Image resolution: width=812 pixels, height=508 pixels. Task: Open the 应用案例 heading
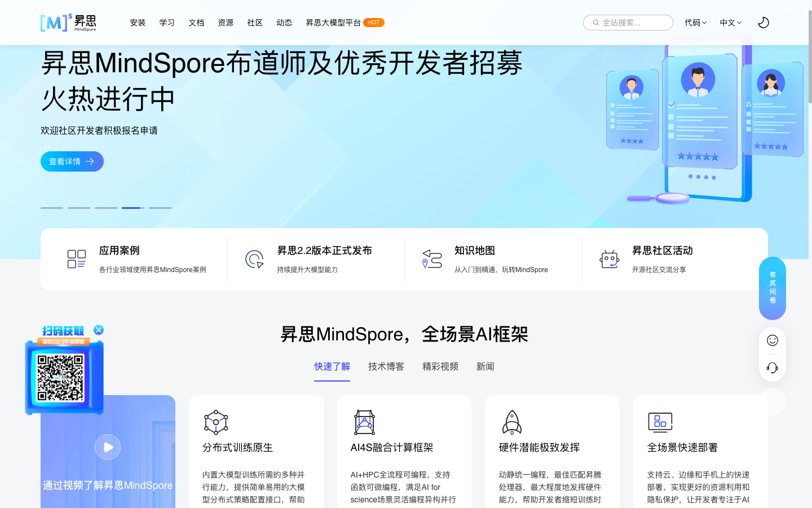pyautogui.click(x=120, y=250)
